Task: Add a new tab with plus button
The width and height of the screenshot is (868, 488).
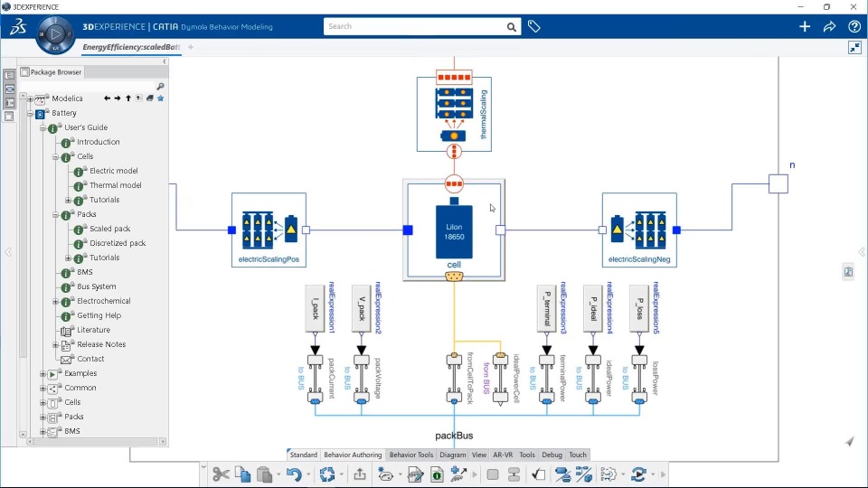Action: coord(191,47)
